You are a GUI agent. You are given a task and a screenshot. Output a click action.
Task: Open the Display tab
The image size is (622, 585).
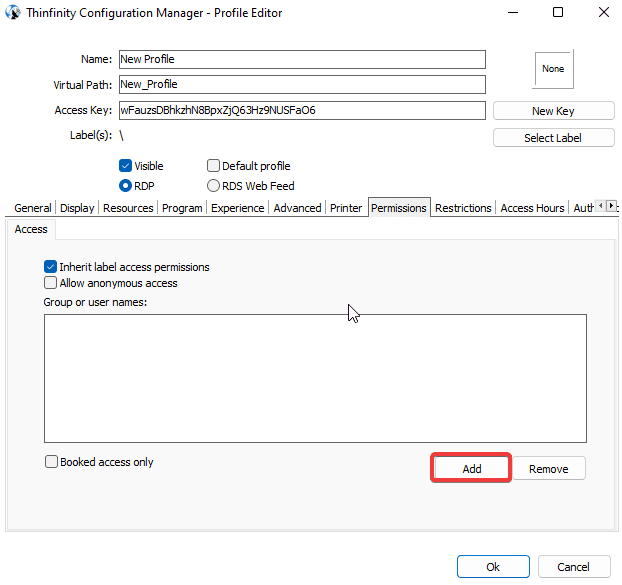point(77,208)
